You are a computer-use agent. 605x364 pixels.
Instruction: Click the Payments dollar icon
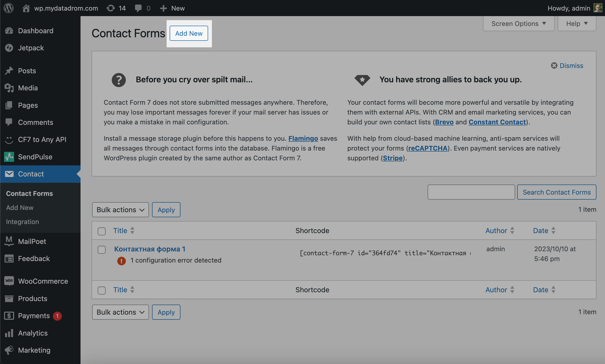(x=9, y=316)
